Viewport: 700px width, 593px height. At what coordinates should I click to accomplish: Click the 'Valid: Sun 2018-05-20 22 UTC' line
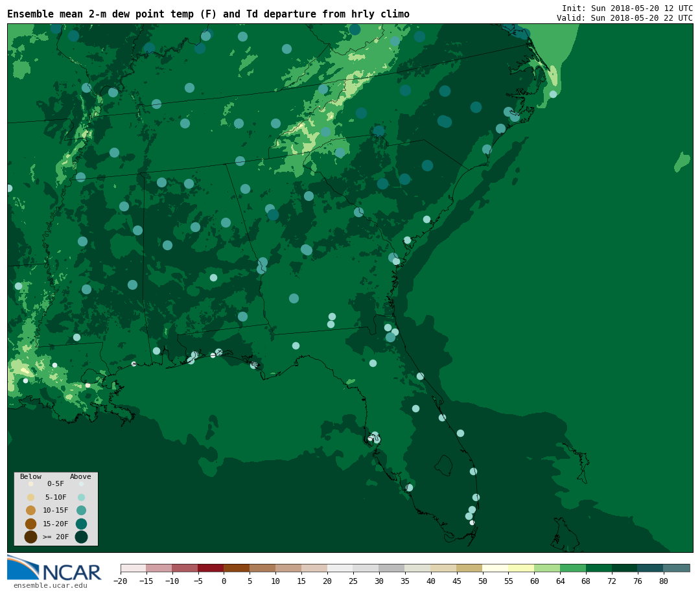[625, 18]
